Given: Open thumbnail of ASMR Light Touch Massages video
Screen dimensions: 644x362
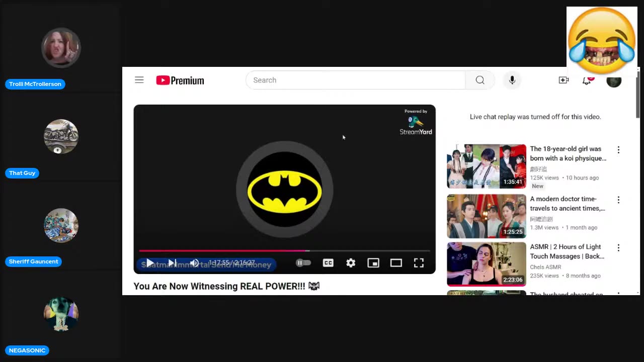Looking at the screenshot, I should coord(487,264).
